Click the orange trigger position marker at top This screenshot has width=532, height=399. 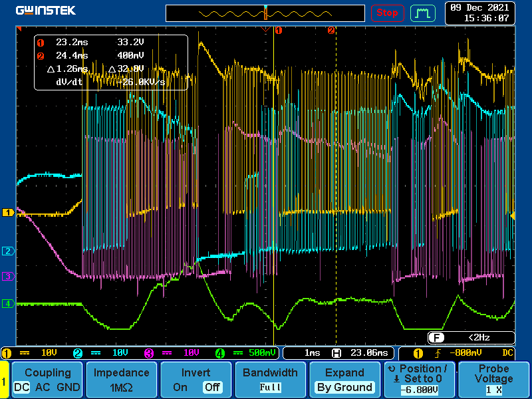tap(265, 29)
